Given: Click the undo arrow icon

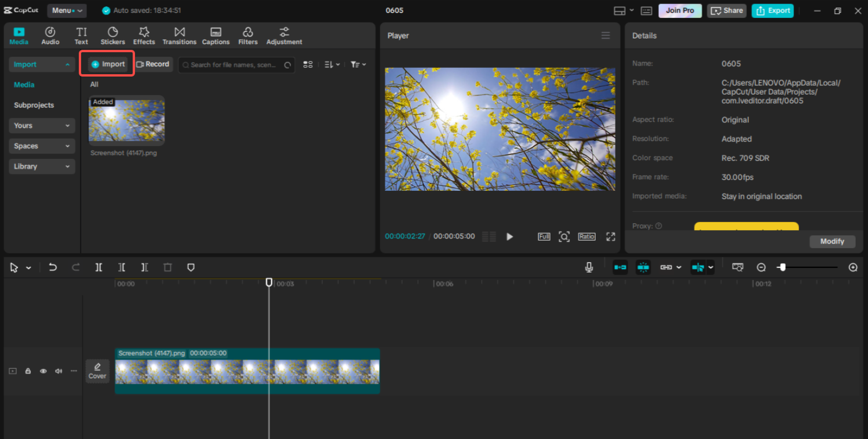Looking at the screenshot, I should click(x=53, y=267).
